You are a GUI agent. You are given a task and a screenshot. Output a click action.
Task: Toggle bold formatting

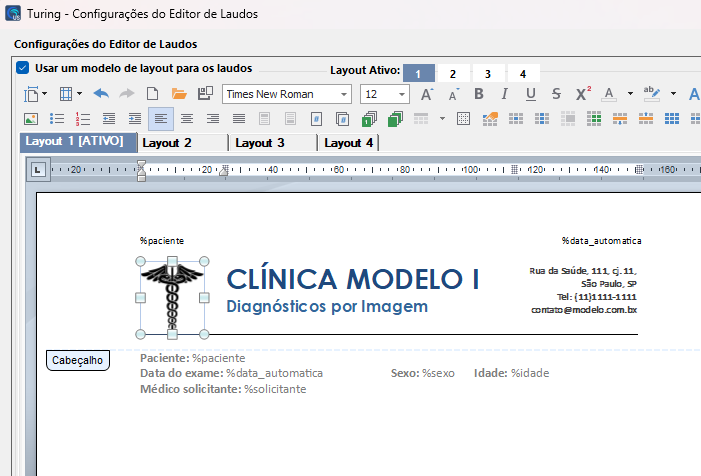coord(479,94)
